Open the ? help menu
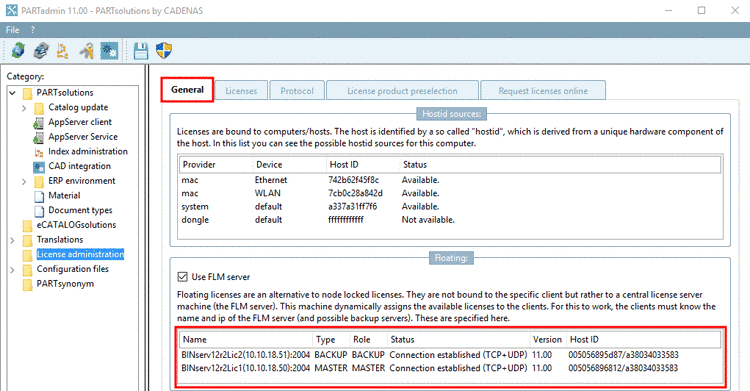The width and height of the screenshot is (750, 391). tap(33, 30)
